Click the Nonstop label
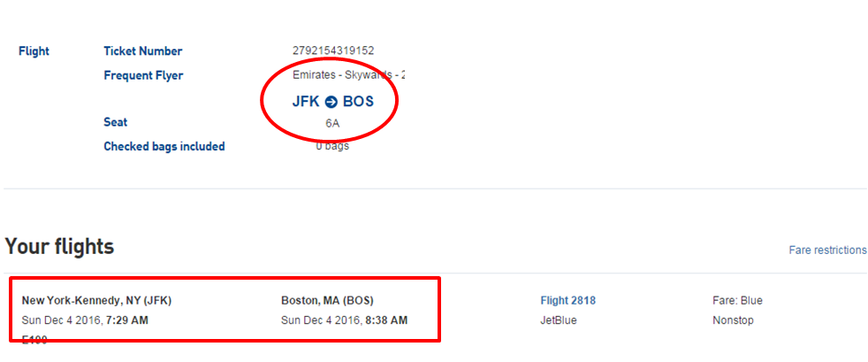Image resolution: width=868 pixels, height=362 pixels. (x=733, y=320)
